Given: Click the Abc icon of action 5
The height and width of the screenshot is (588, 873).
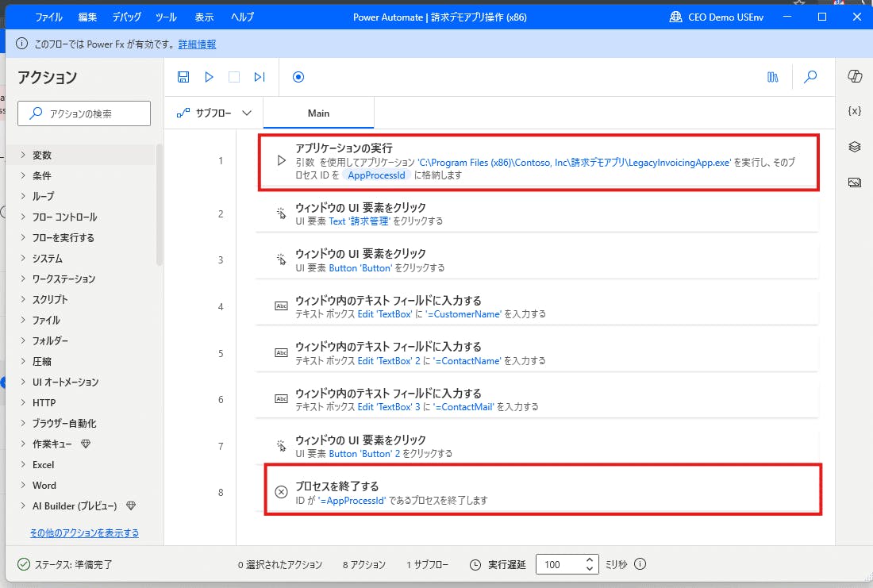Looking at the screenshot, I should (281, 352).
